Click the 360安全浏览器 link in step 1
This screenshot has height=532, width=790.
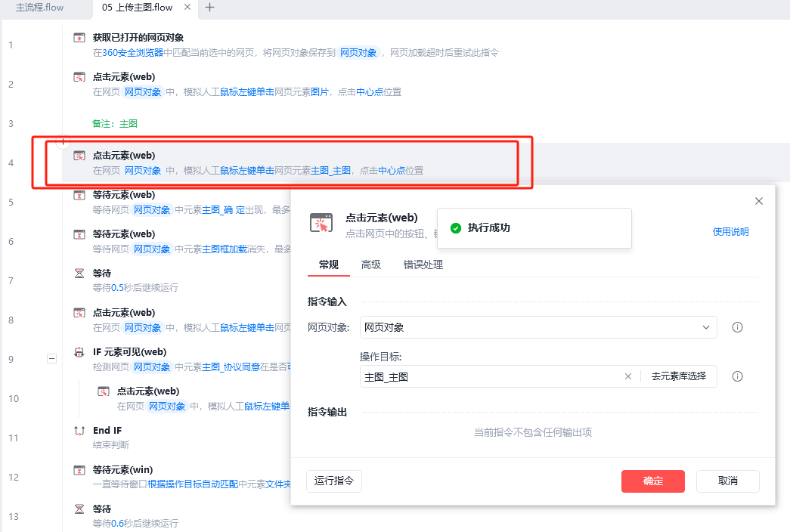click(132, 52)
